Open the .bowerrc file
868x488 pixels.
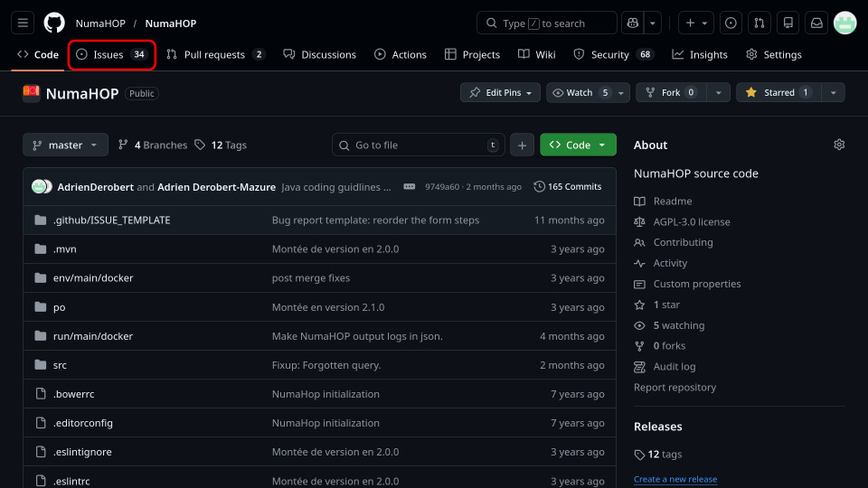(73, 394)
